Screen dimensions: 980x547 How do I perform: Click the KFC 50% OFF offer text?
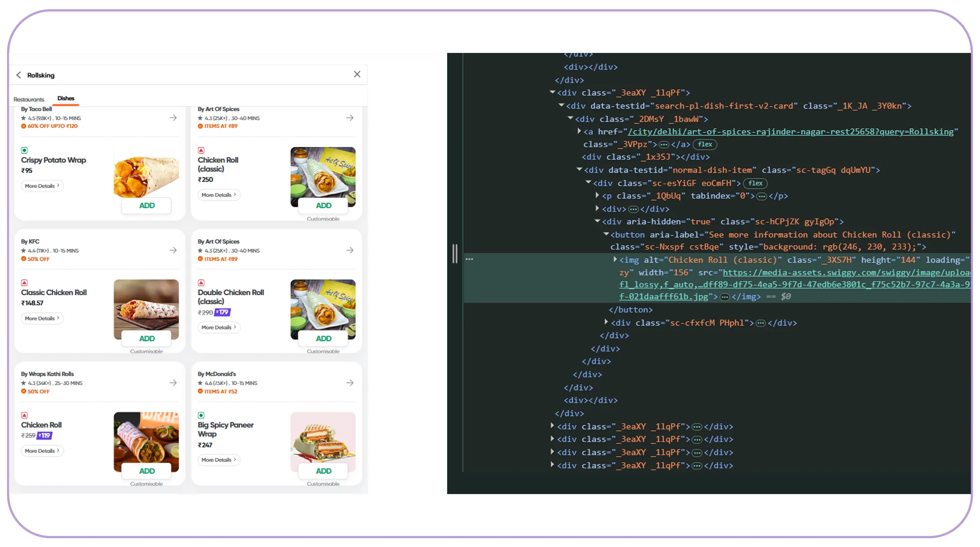coord(35,259)
